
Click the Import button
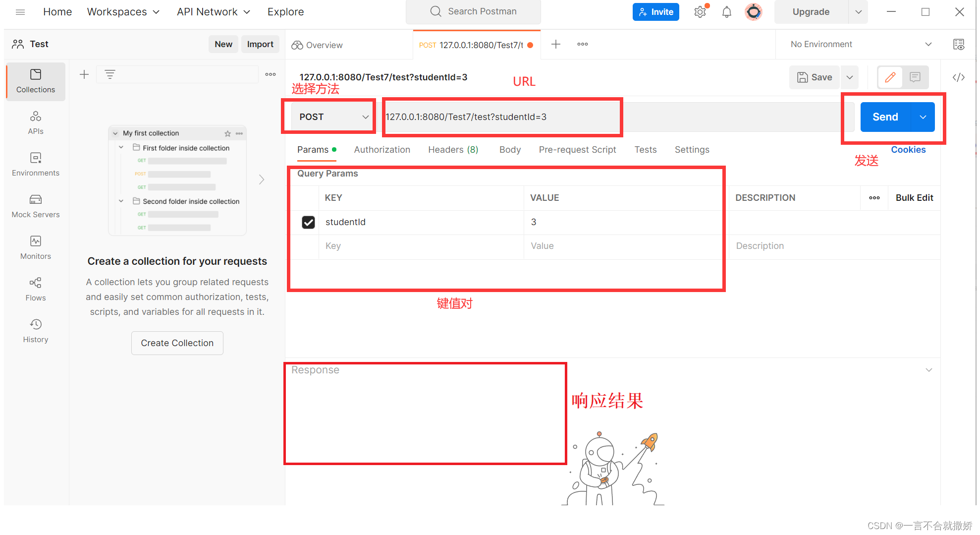point(260,44)
